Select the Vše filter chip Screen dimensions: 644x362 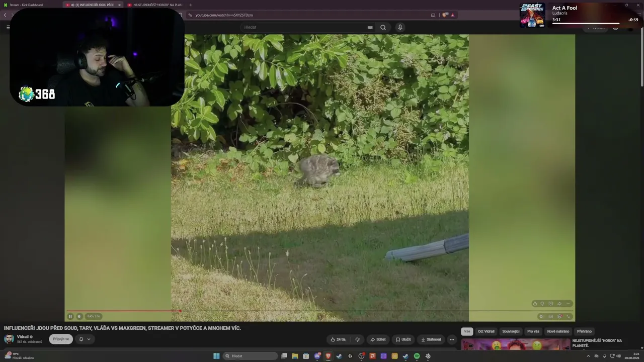467,331
